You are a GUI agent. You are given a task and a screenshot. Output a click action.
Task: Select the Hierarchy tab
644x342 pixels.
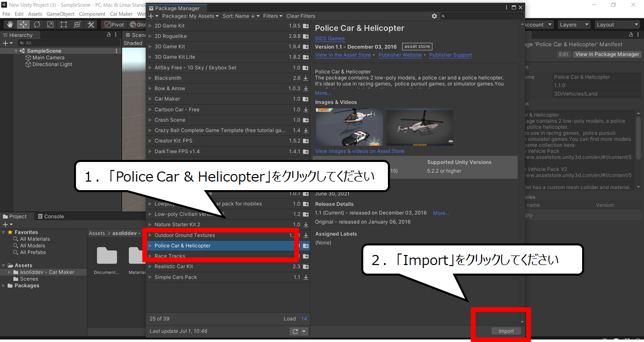18,35
